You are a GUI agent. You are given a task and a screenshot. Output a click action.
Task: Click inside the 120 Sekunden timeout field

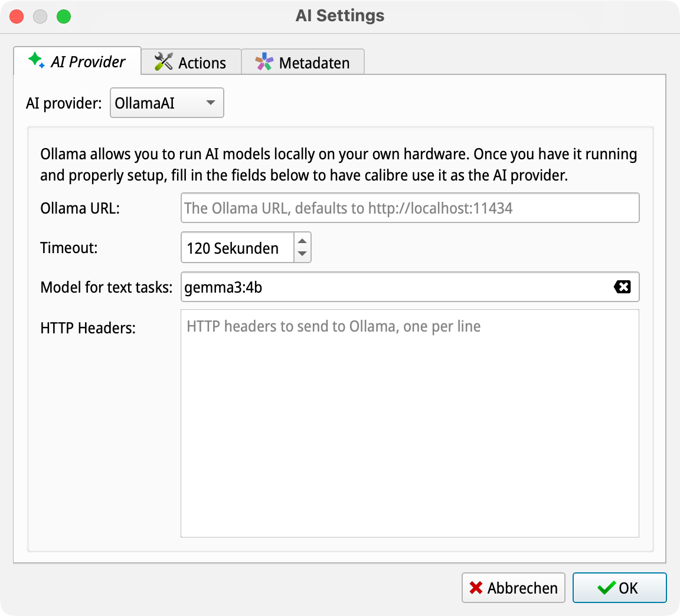[237, 248]
